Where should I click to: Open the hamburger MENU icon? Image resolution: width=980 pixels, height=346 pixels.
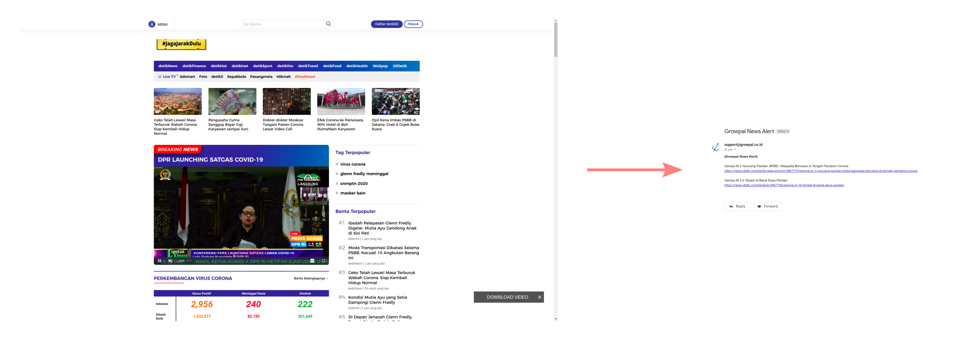pyautogui.click(x=152, y=24)
